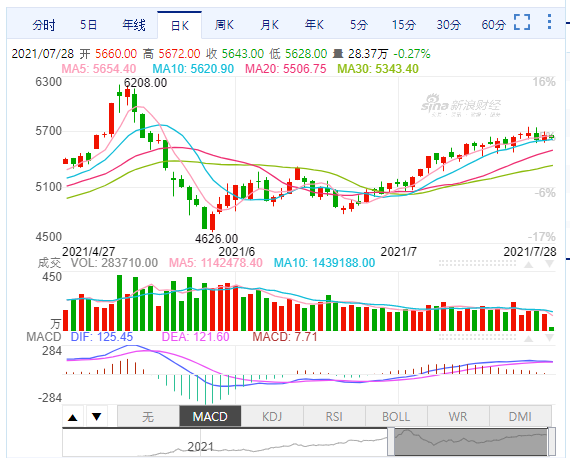Select the WR indicator button
This screenshot has width=570, height=458.
458,416
